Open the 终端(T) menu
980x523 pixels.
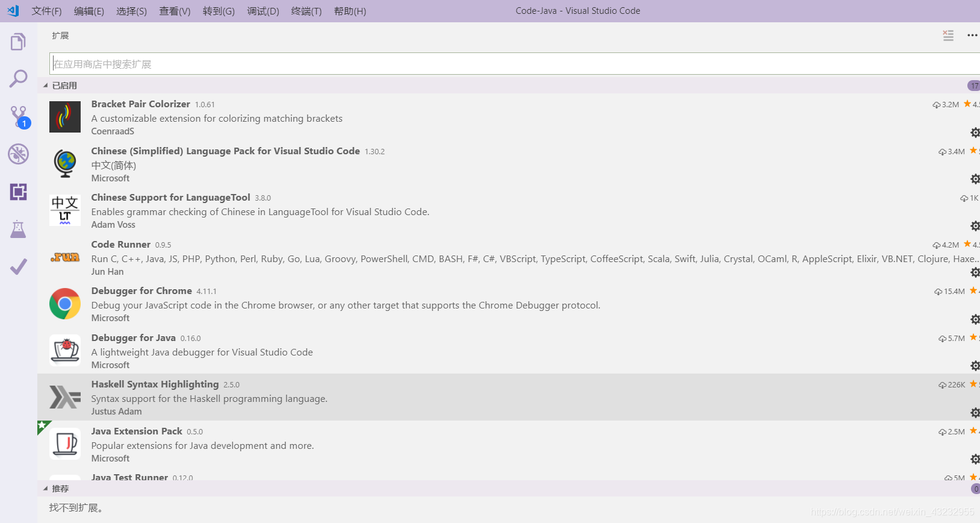click(x=306, y=11)
